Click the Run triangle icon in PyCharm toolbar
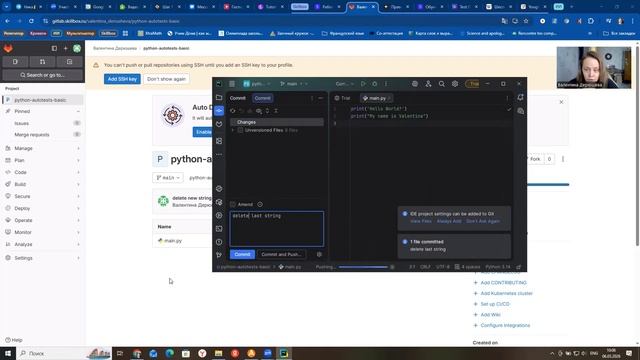Screen dimensions: 640x360 tap(363, 84)
